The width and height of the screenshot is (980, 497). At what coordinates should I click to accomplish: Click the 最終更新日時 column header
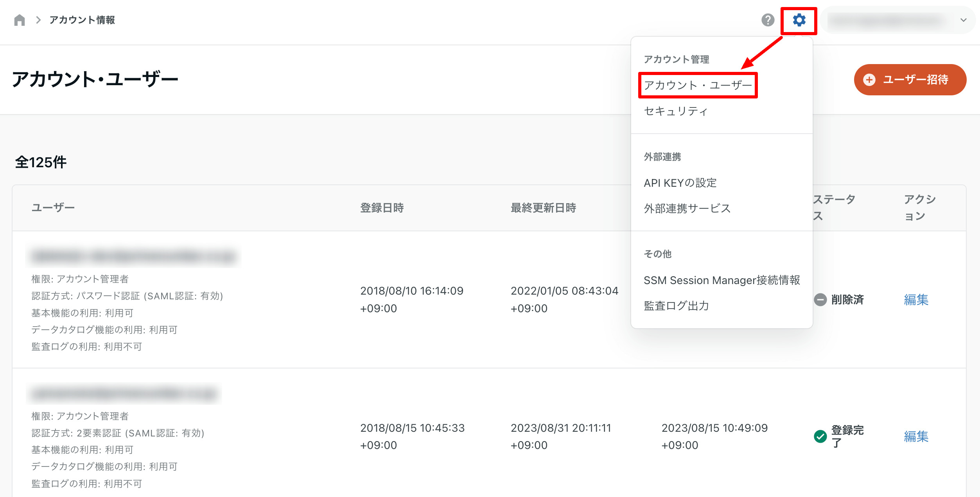[x=543, y=208]
